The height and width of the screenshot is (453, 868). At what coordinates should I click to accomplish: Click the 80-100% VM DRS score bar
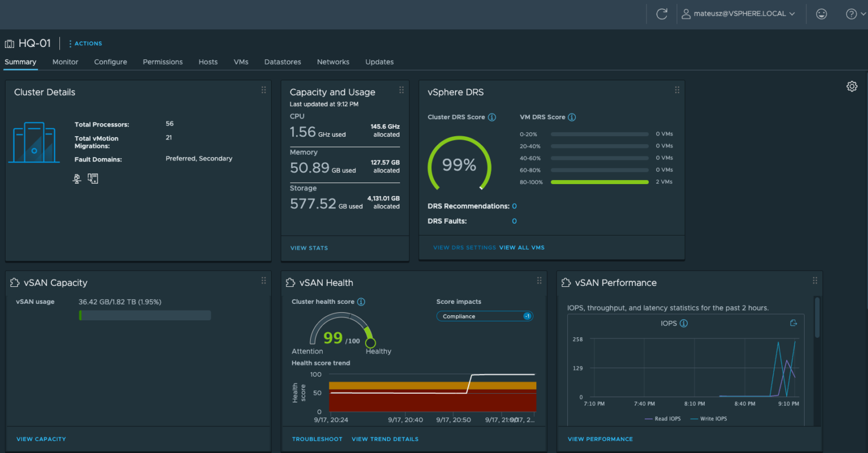pyautogui.click(x=600, y=182)
